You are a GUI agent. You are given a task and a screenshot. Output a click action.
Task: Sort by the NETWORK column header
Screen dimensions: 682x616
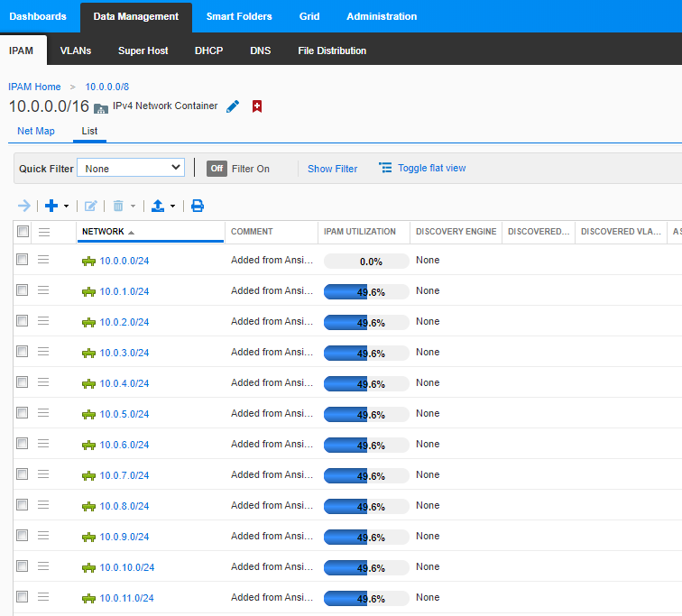[x=103, y=232]
